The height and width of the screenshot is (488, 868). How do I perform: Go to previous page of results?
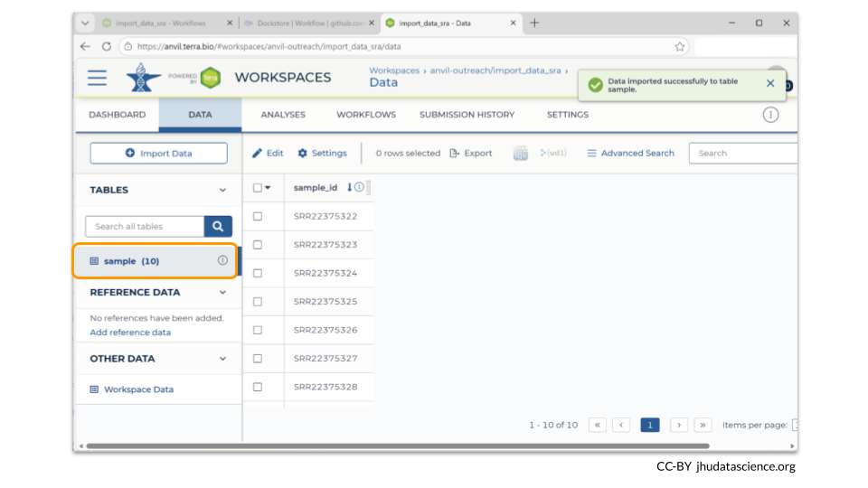pos(621,425)
